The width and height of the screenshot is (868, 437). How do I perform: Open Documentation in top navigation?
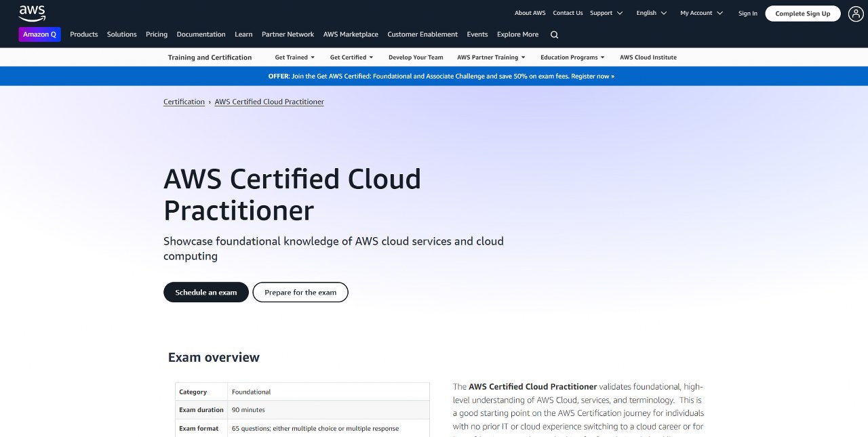point(201,35)
